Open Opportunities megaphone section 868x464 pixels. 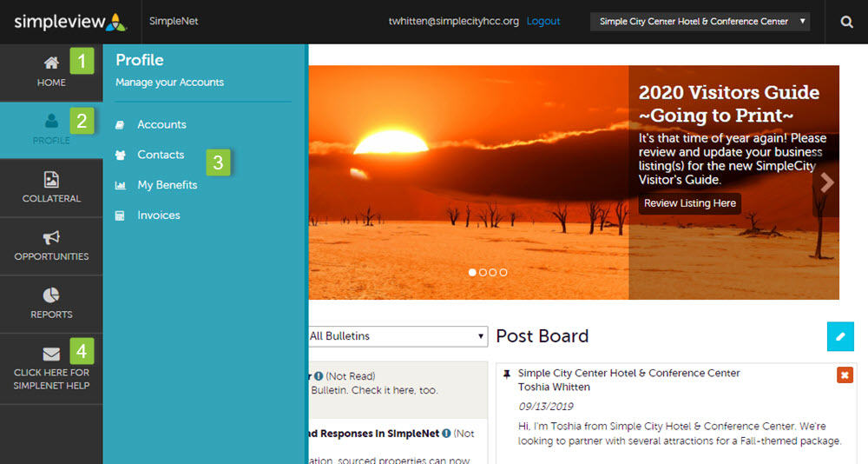(51, 246)
